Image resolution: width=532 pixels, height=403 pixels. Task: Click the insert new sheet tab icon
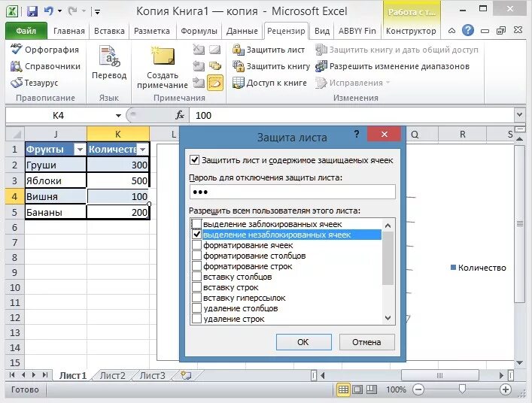point(186,375)
